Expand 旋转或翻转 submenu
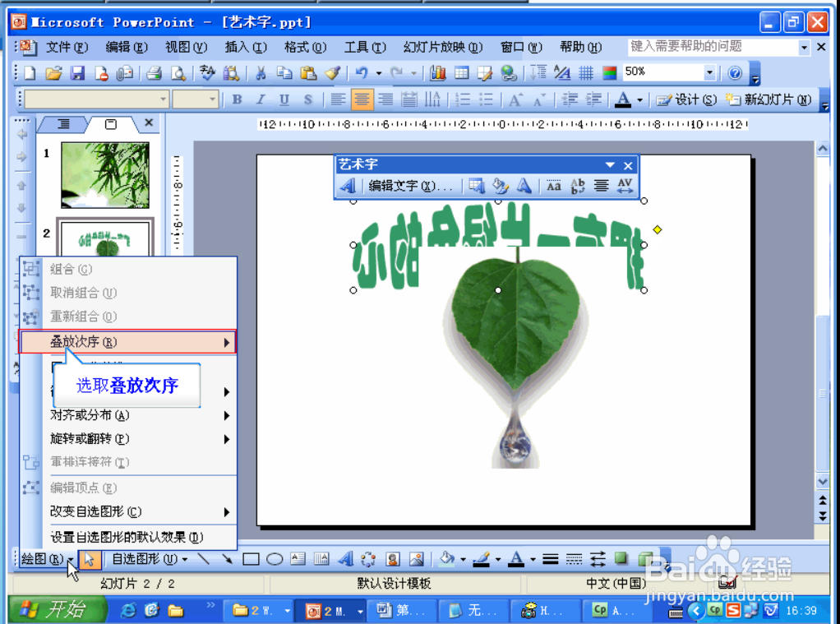 [139, 438]
